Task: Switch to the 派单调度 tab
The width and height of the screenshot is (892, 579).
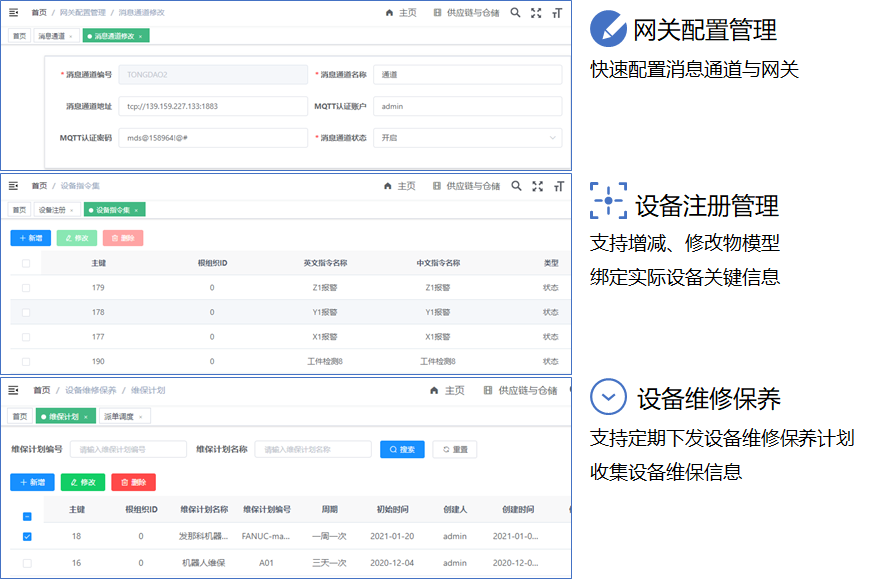Action: tap(124, 416)
